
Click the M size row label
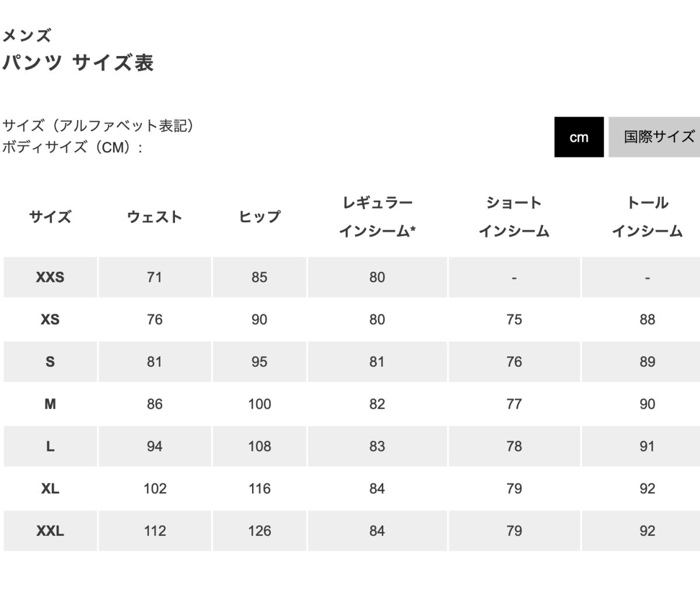(50, 404)
